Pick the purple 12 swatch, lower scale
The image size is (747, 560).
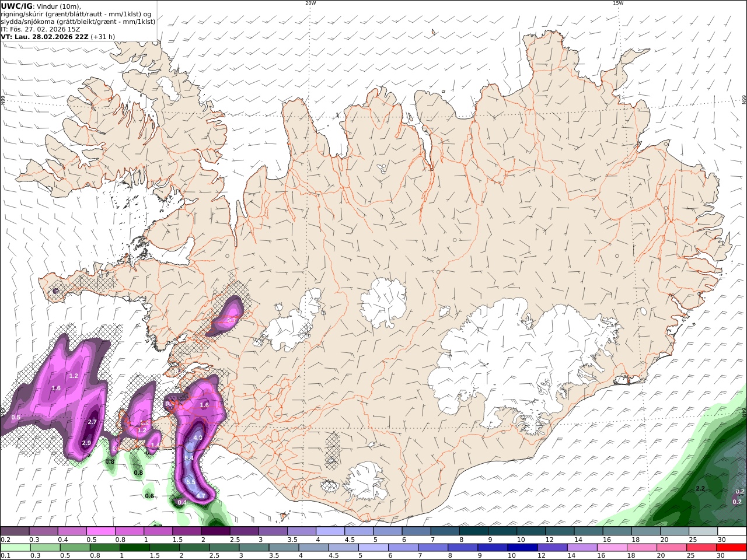point(552,548)
